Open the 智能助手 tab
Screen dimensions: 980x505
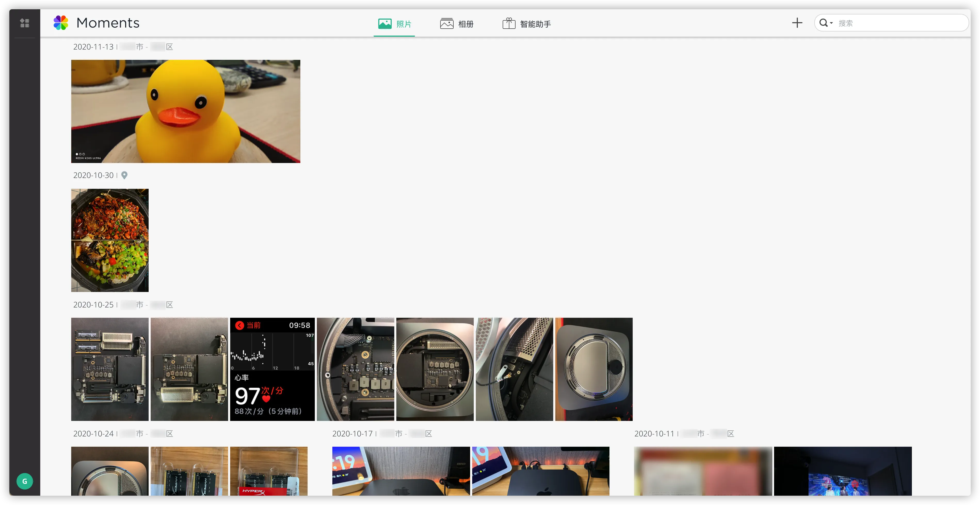click(527, 24)
